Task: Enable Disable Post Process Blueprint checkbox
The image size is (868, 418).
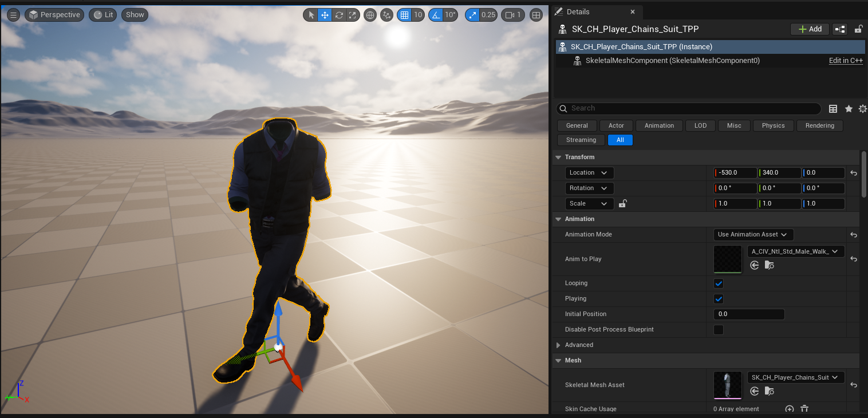Action: (719, 330)
